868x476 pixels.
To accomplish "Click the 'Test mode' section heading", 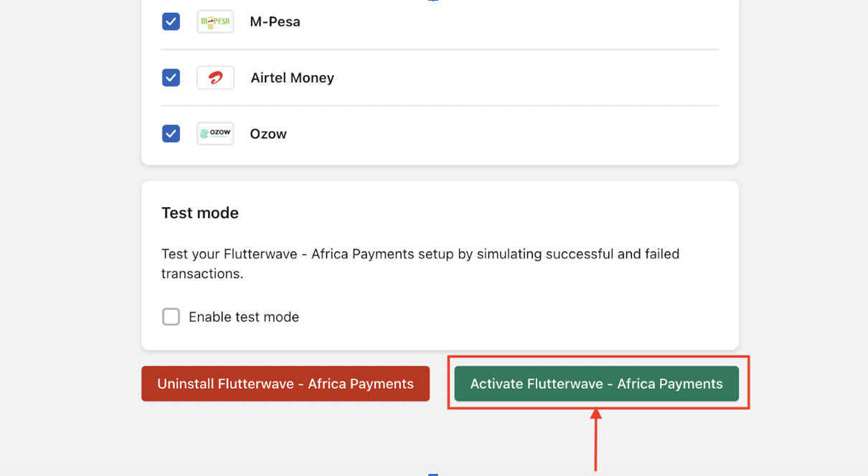I will click(200, 213).
